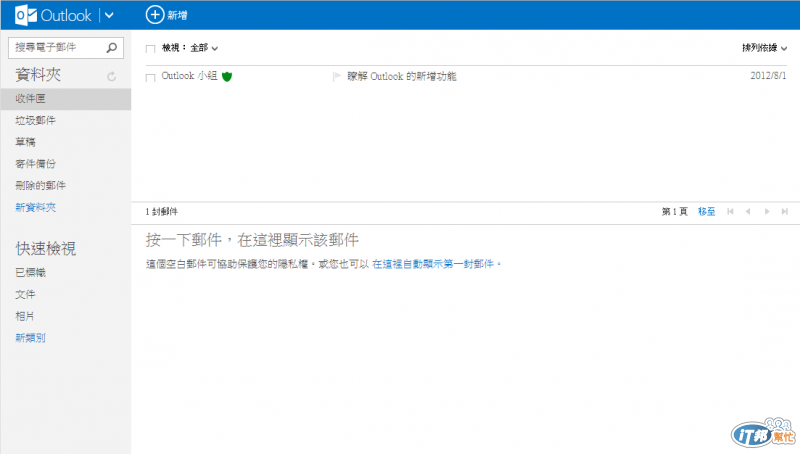
Task: Tick the select-all messages checkbox
Action: [150, 48]
